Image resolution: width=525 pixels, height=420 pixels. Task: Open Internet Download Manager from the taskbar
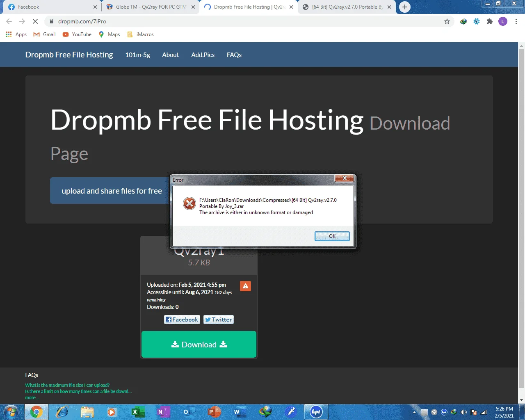pyautogui.click(x=265, y=412)
